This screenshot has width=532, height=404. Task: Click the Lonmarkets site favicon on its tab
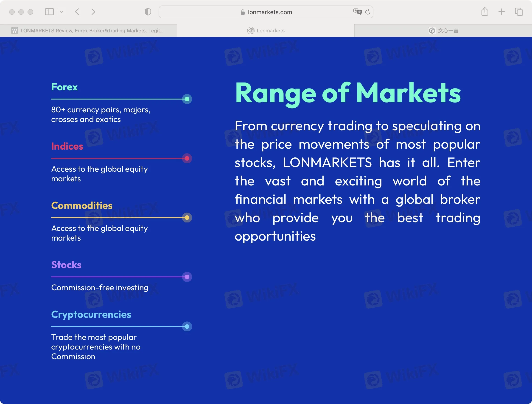(250, 30)
